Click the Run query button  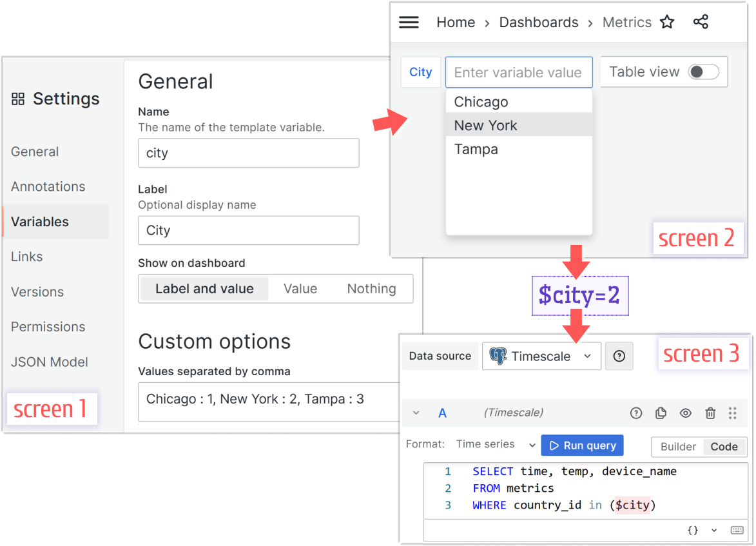coord(582,445)
